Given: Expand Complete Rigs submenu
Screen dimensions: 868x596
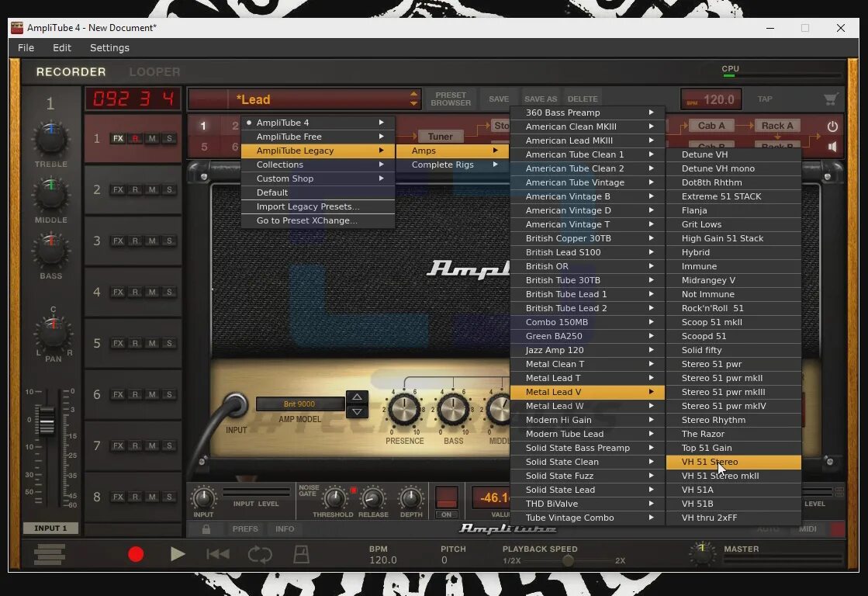Looking at the screenshot, I should coord(453,165).
